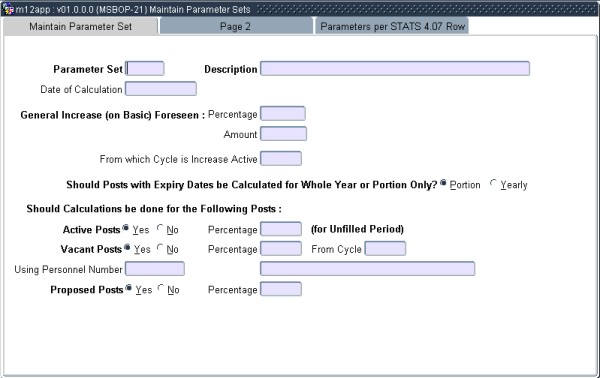Click into the Description text field
This screenshot has height=378, width=600.
pyautogui.click(x=395, y=68)
